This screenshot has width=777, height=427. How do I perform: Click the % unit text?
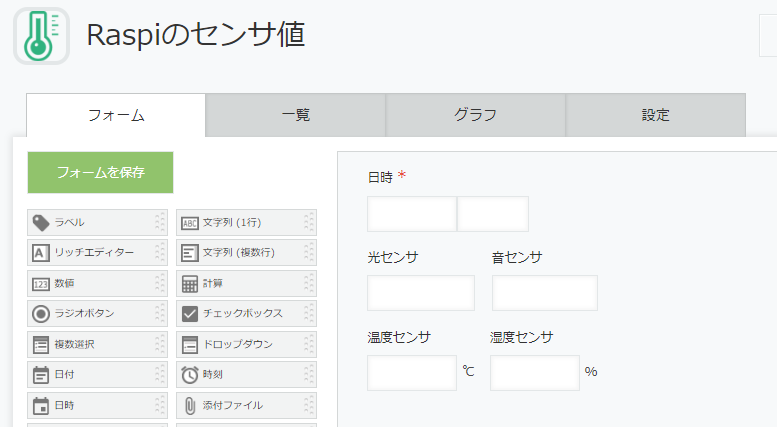tap(591, 372)
